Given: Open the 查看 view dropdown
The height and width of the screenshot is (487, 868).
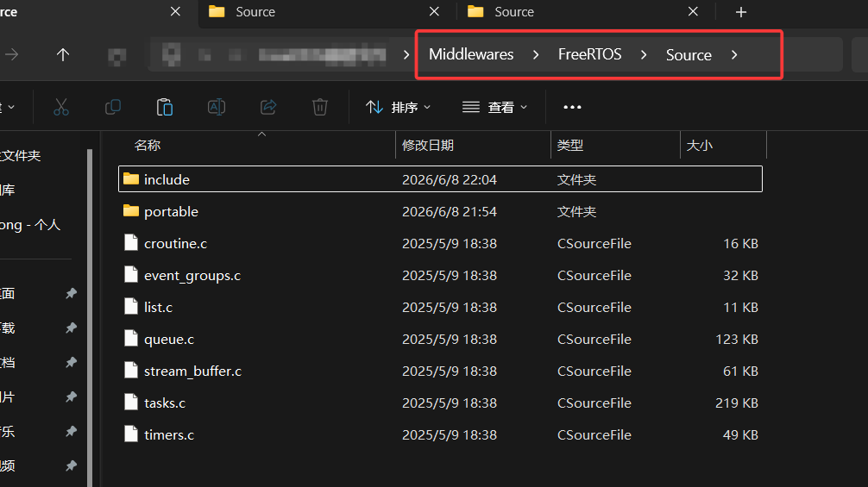Looking at the screenshot, I should pyautogui.click(x=494, y=107).
